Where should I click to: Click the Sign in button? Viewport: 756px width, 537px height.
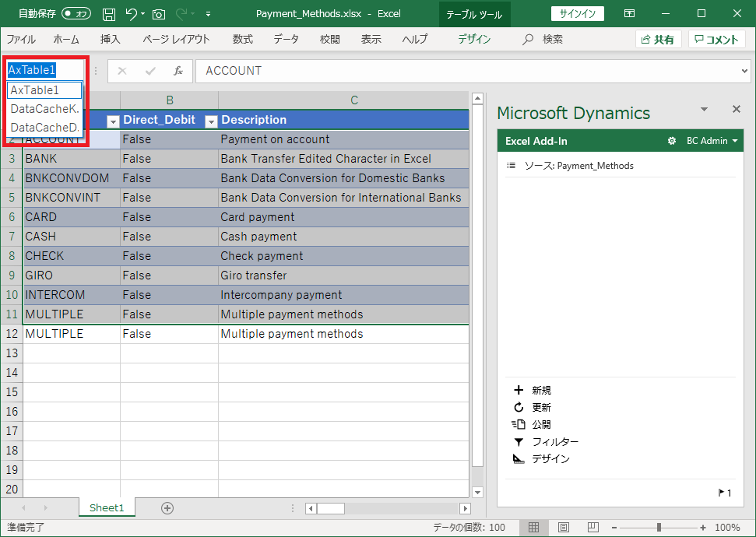578,14
